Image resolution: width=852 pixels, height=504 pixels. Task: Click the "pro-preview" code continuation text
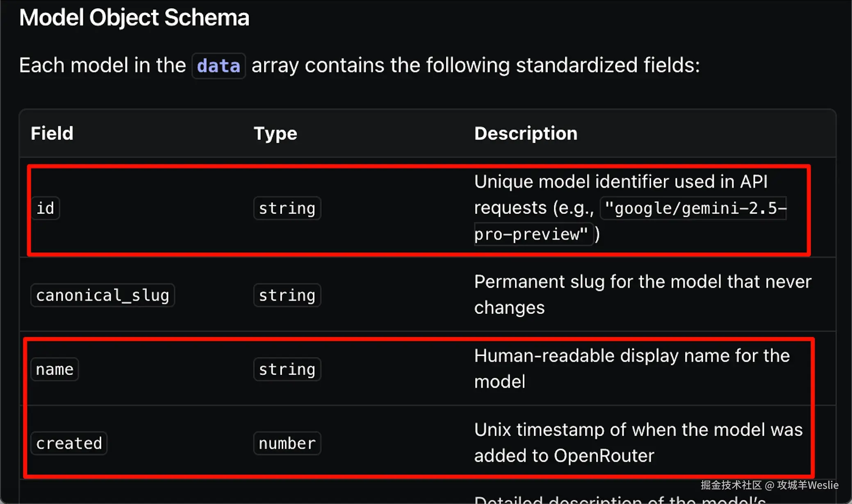(x=531, y=234)
